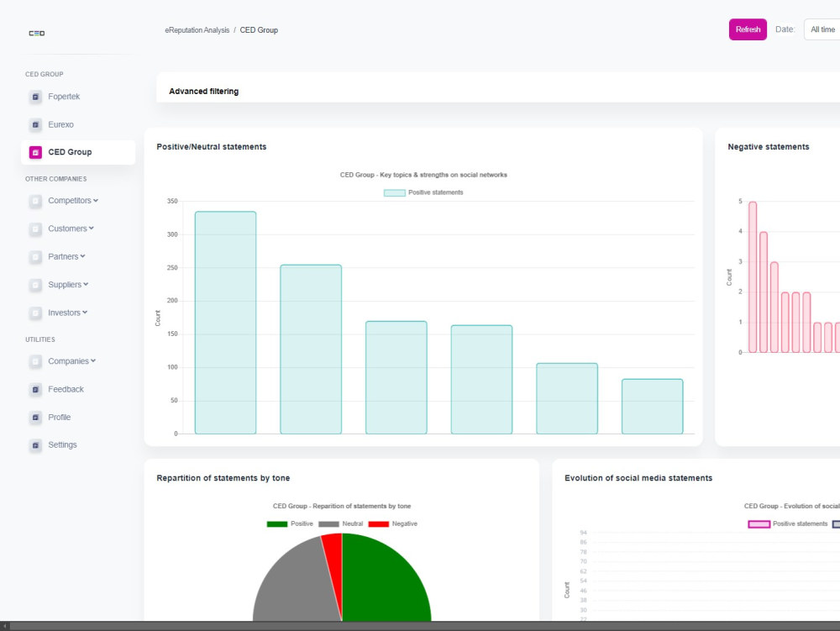
Task: Click the pink CED Group sidebar icon
Action: coord(35,153)
